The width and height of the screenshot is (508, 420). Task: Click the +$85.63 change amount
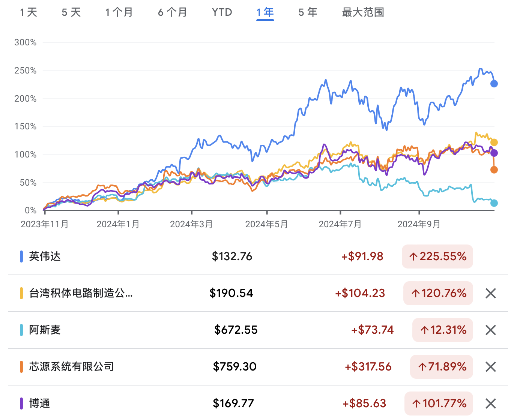[x=364, y=403]
